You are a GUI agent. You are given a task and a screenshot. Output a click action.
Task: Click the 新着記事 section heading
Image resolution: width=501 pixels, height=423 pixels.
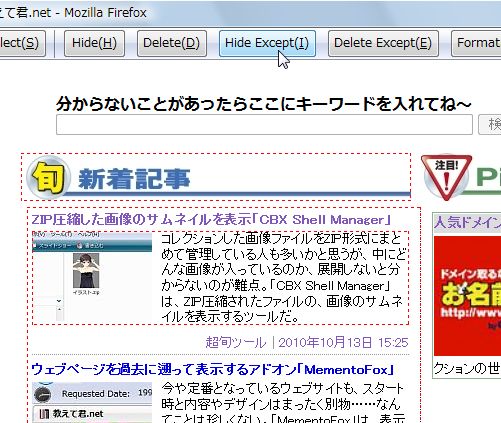click(134, 179)
